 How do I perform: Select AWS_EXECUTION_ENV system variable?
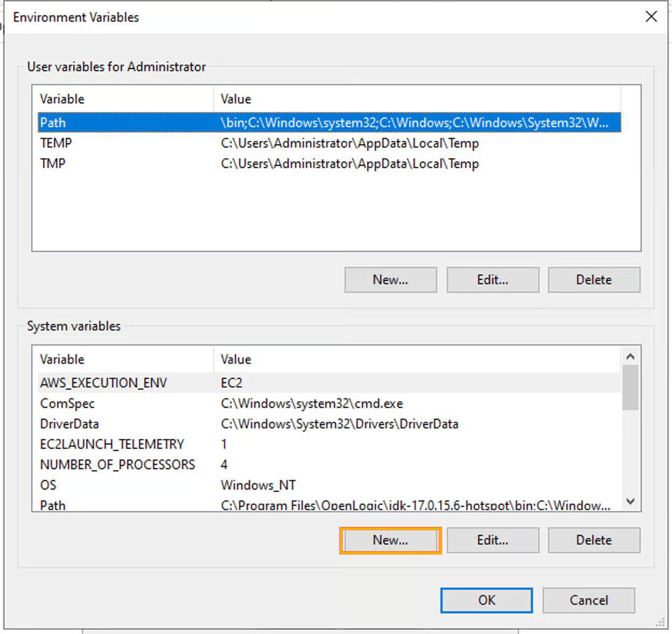(x=103, y=383)
